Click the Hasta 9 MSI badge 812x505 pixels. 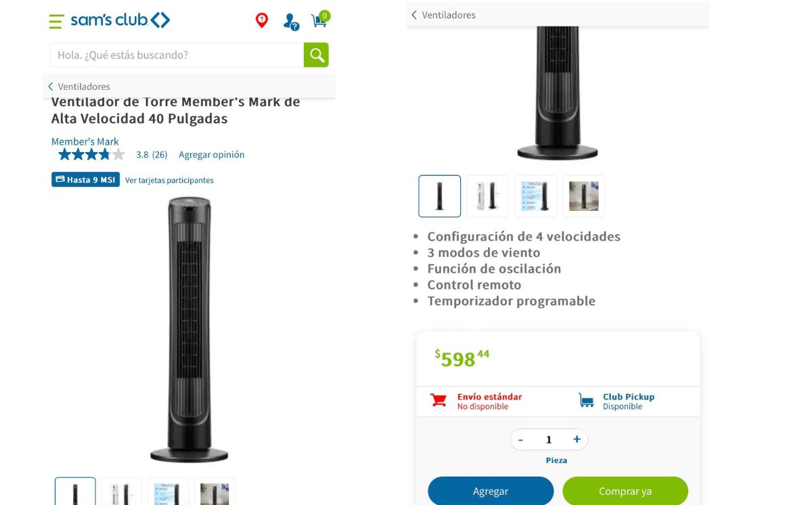point(85,180)
